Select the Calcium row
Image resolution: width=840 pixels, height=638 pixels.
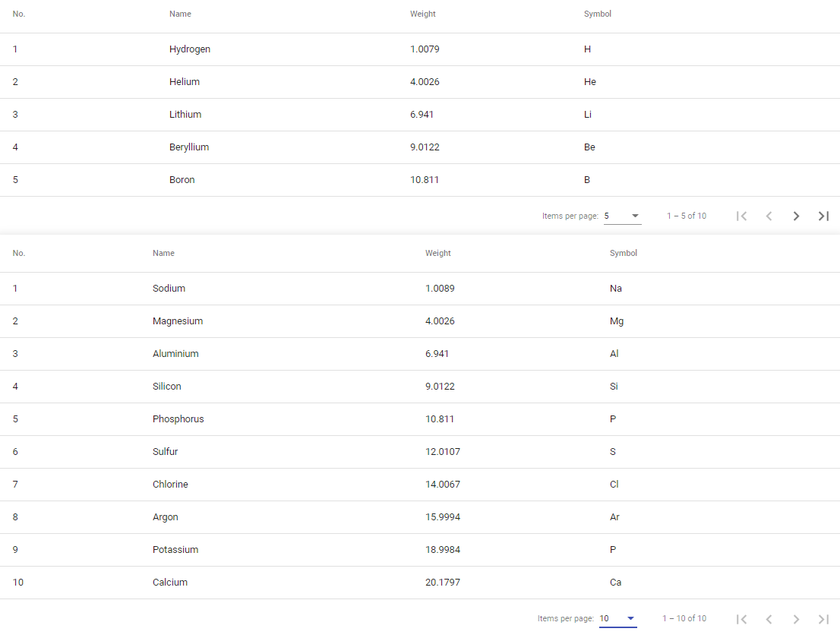[x=420, y=583]
